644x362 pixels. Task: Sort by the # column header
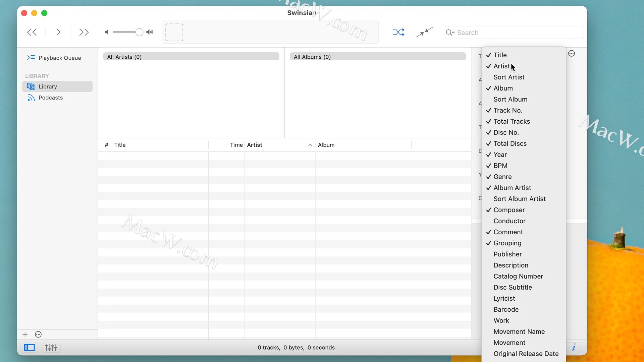(x=106, y=145)
